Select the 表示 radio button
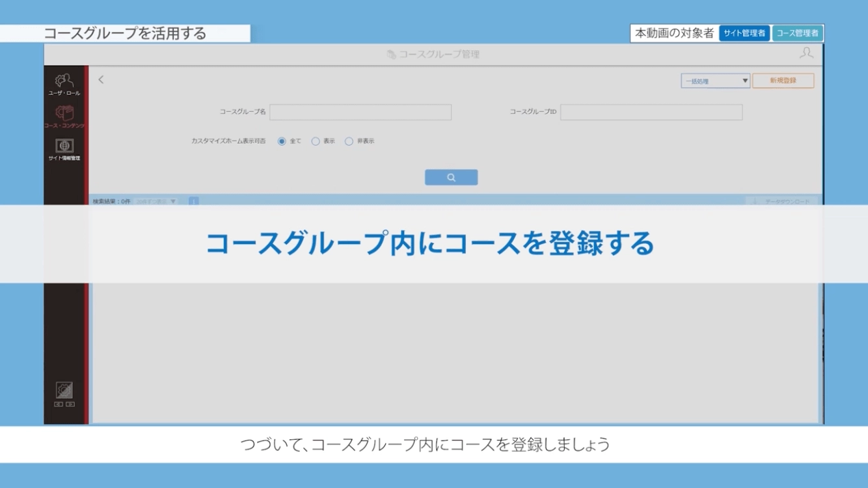Screen dimensions: 868x488 tap(316, 141)
